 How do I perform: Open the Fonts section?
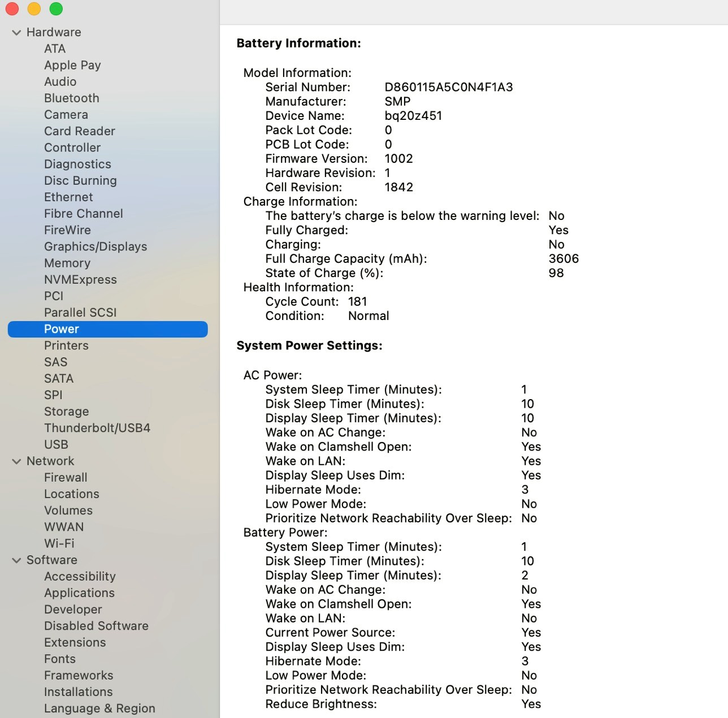point(59,659)
